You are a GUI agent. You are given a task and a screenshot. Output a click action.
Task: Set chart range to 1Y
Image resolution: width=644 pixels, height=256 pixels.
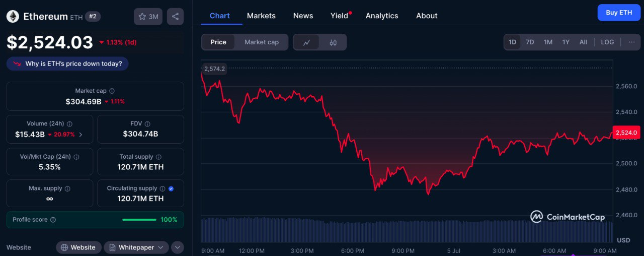click(566, 42)
